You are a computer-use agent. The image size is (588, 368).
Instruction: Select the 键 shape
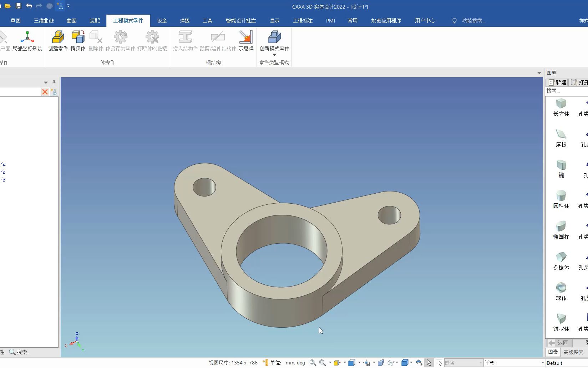561,169
